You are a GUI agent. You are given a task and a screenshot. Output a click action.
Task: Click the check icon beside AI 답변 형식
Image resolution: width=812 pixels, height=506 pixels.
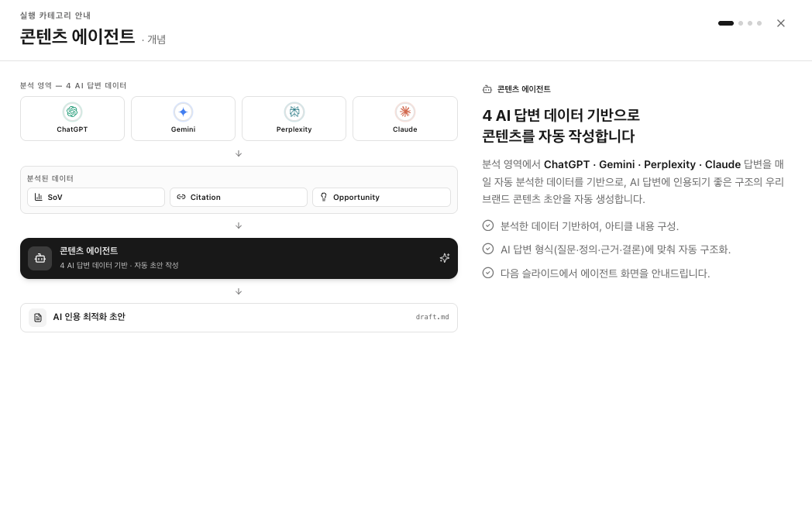coord(488,249)
